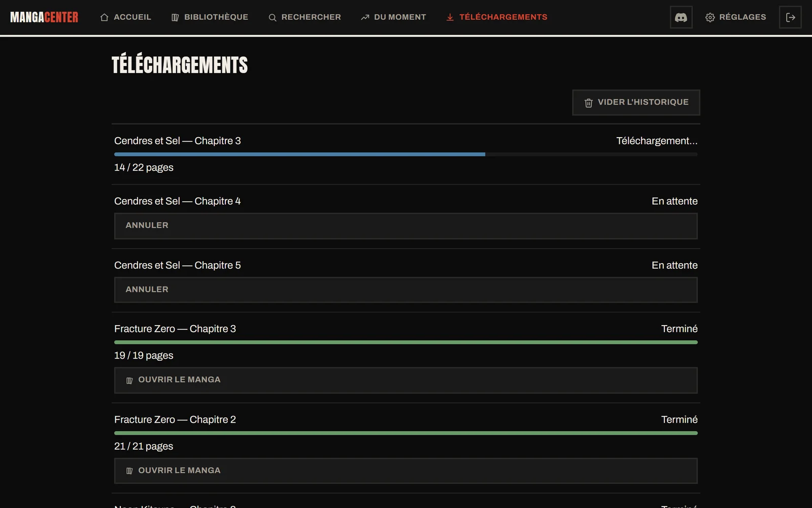Click the magnifier icon beside Rechercher

coord(273,17)
